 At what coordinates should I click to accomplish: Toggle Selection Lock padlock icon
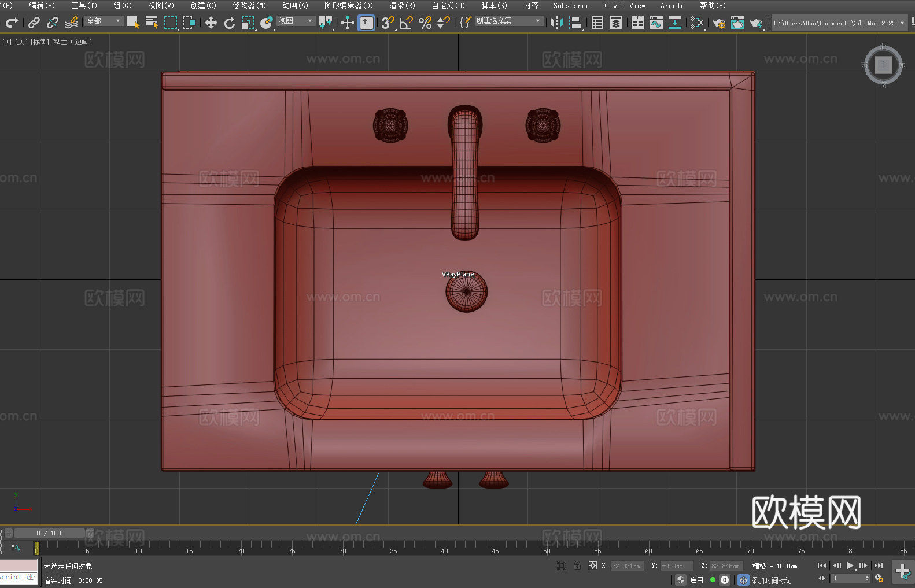[x=577, y=566]
